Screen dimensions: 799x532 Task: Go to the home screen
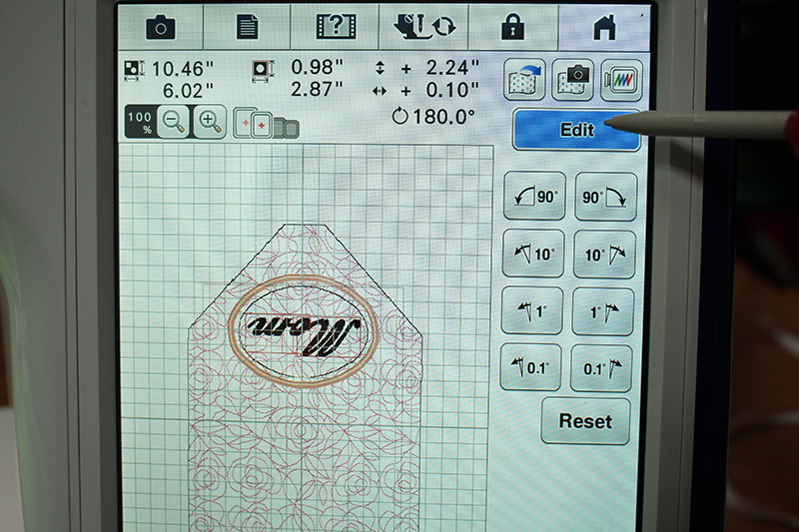coord(604,27)
